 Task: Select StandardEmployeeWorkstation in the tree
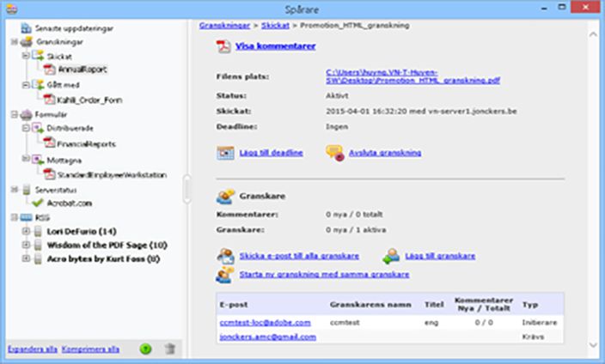coord(112,175)
